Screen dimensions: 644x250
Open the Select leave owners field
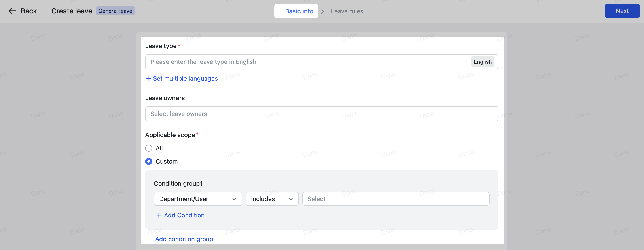click(322, 114)
